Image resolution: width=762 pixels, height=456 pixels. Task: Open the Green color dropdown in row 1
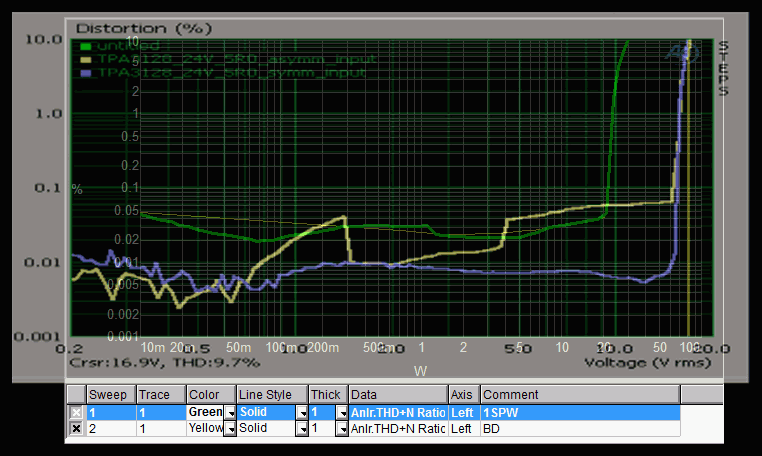coord(229,412)
